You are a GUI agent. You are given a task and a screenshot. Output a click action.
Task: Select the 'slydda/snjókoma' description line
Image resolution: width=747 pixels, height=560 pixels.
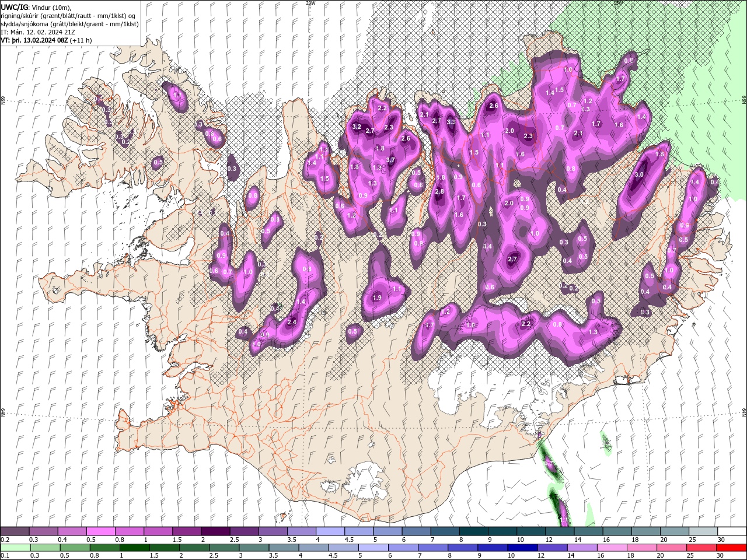pyautogui.click(x=68, y=24)
